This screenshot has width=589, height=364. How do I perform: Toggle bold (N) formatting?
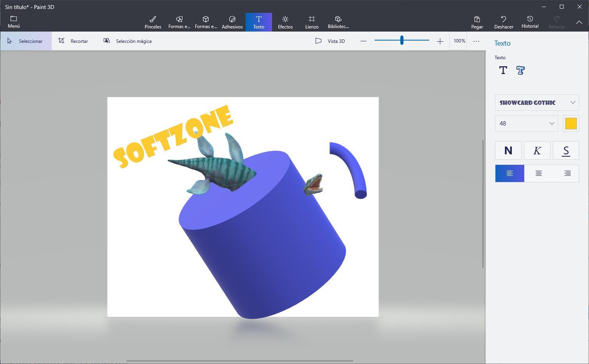pyautogui.click(x=508, y=150)
